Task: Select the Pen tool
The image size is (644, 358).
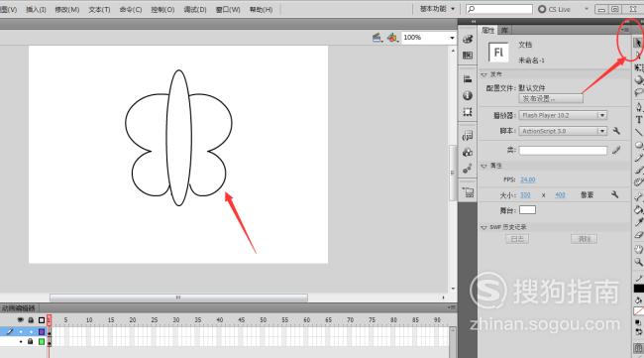Action: 639,107
